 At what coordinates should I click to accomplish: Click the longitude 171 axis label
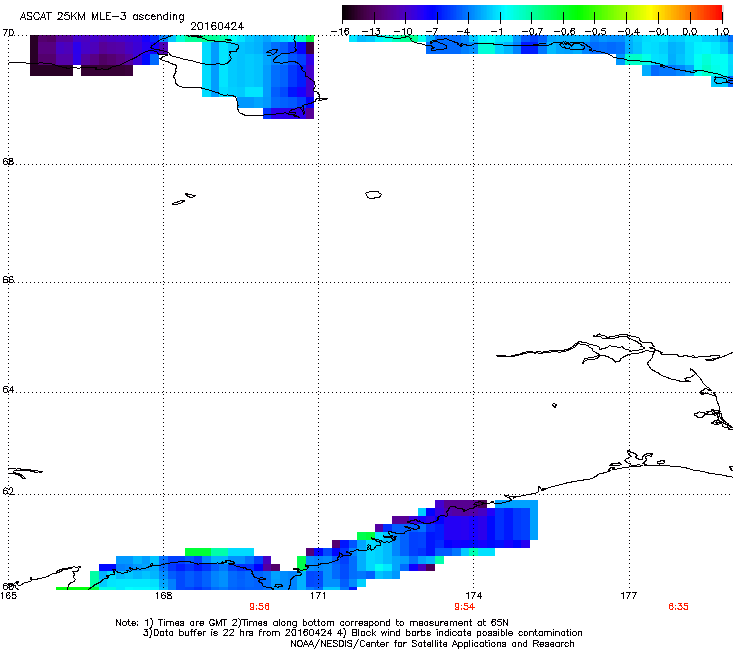(318, 596)
